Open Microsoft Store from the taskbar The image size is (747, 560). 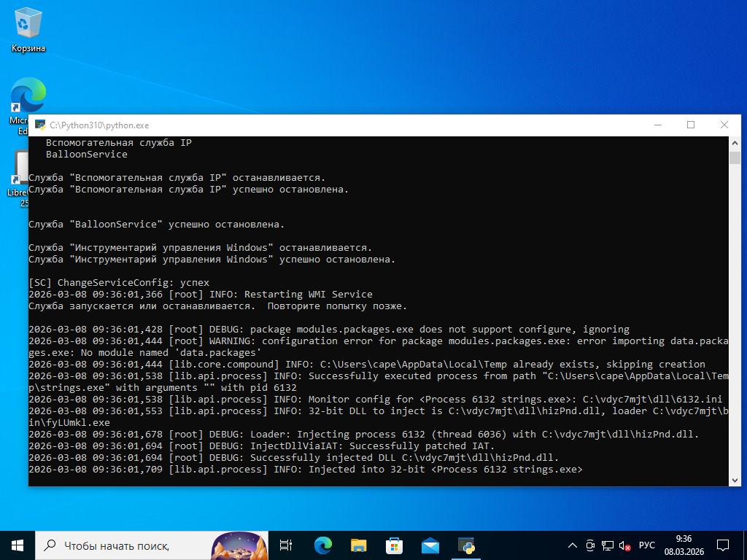[394, 545]
